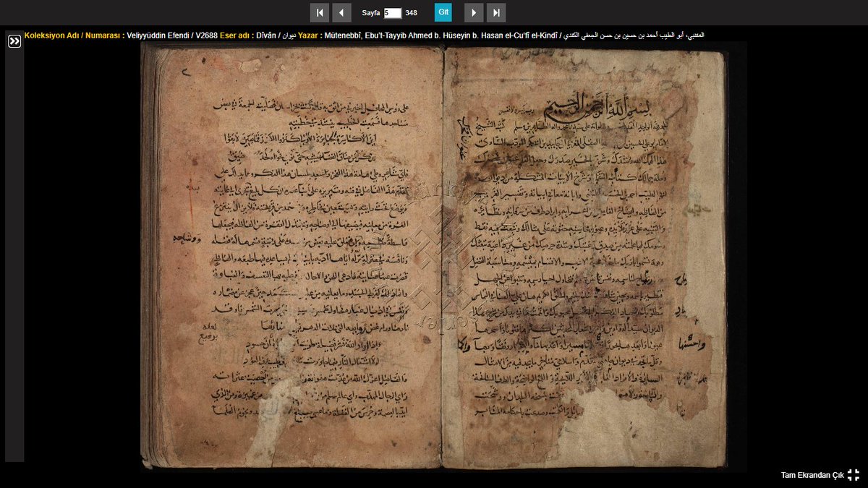The image size is (868, 488).
Task: Open the left panel via double-arrow button
Action: point(14,41)
